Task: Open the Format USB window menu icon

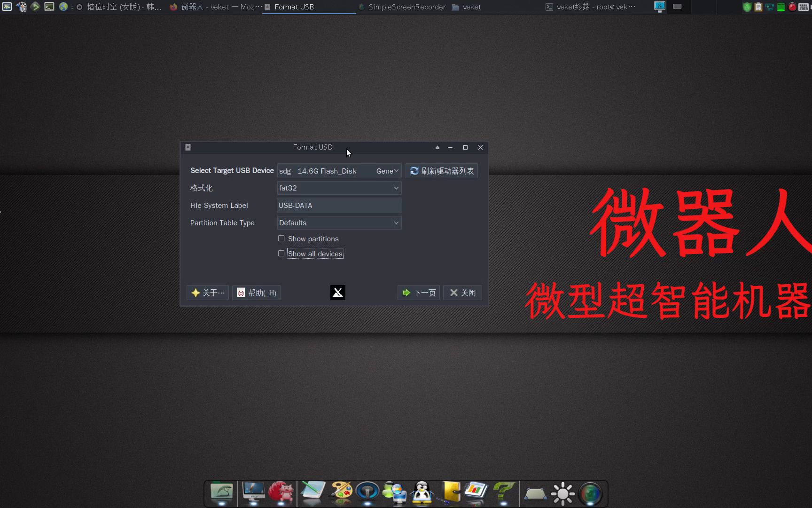Action: pyautogui.click(x=188, y=147)
